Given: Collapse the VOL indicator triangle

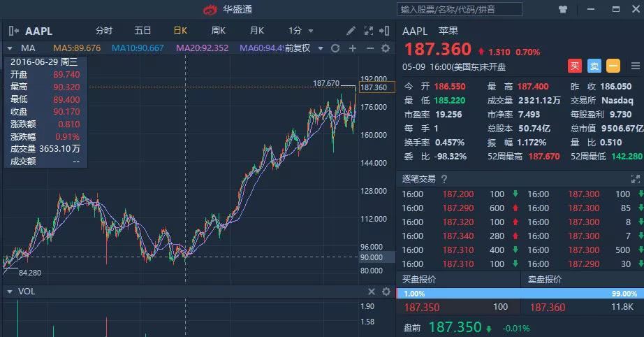Looking at the screenshot, I should click(x=10, y=292).
